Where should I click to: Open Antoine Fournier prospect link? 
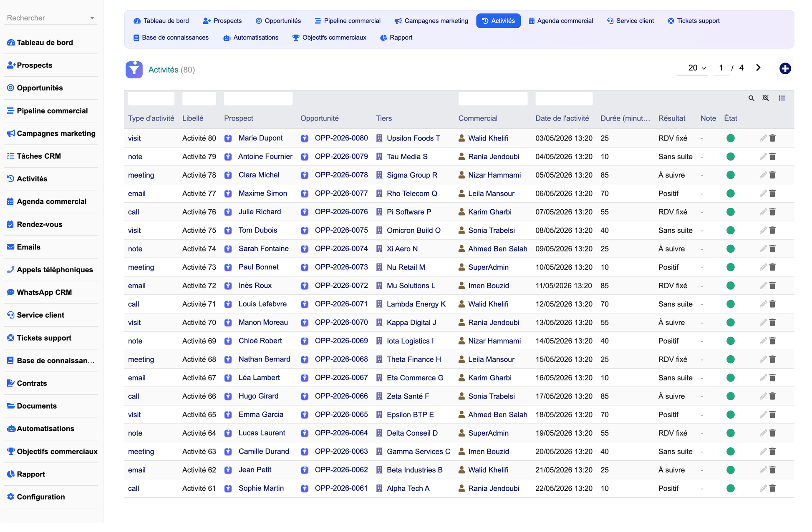265,156
